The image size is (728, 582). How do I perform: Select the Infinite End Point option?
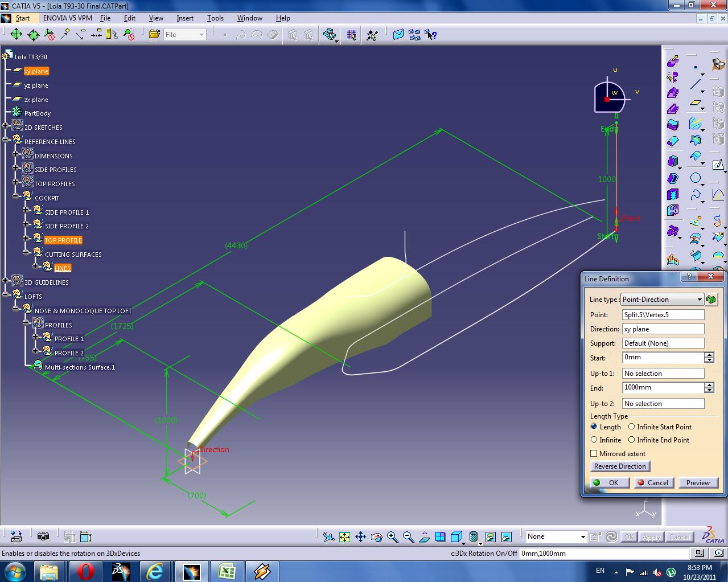631,440
